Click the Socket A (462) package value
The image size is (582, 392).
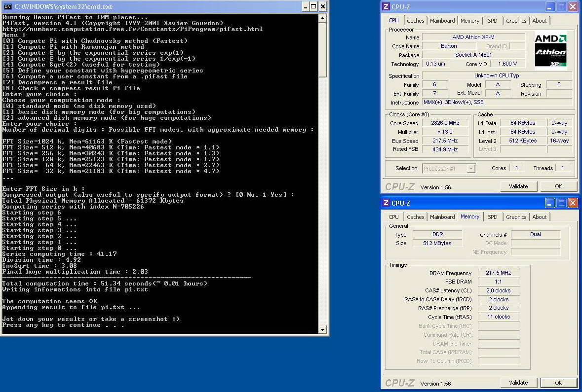tap(473, 55)
